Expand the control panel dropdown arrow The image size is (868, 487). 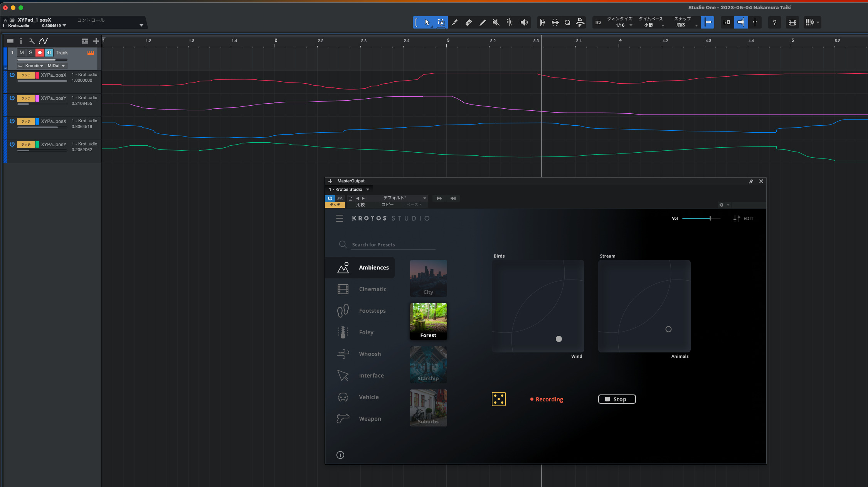pos(141,25)
